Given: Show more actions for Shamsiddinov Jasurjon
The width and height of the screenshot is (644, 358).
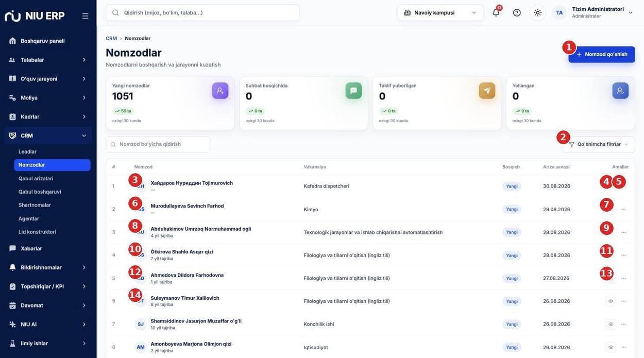Looking at the screenshot, I should (x=623, y=324).
